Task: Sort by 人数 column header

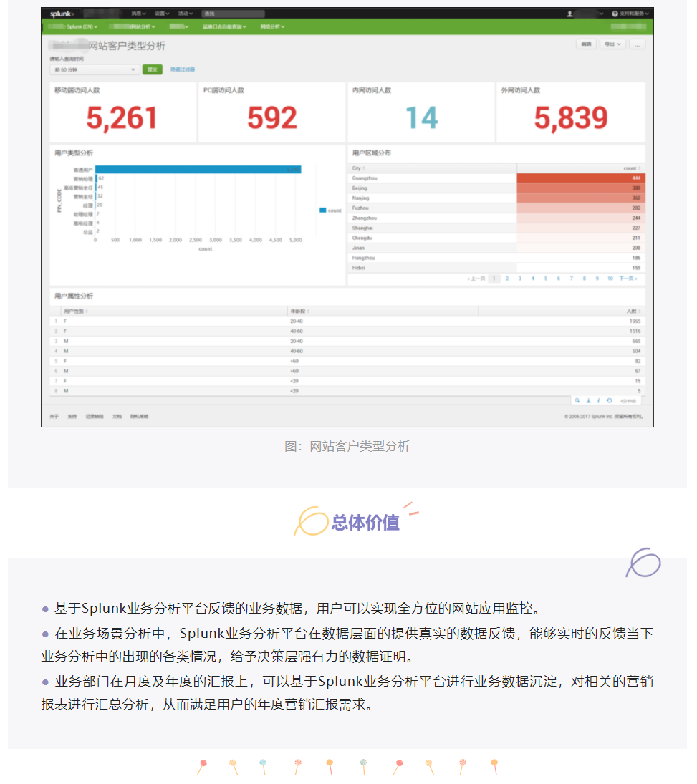Action: pyautogui.click(x=633, y=311)
